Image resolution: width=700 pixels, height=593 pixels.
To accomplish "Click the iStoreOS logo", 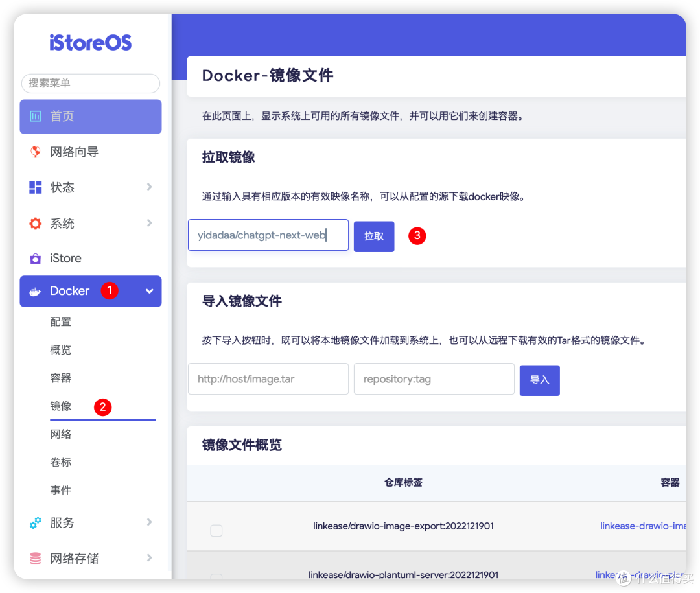I will pyautogui.click(x=90, y=42).
